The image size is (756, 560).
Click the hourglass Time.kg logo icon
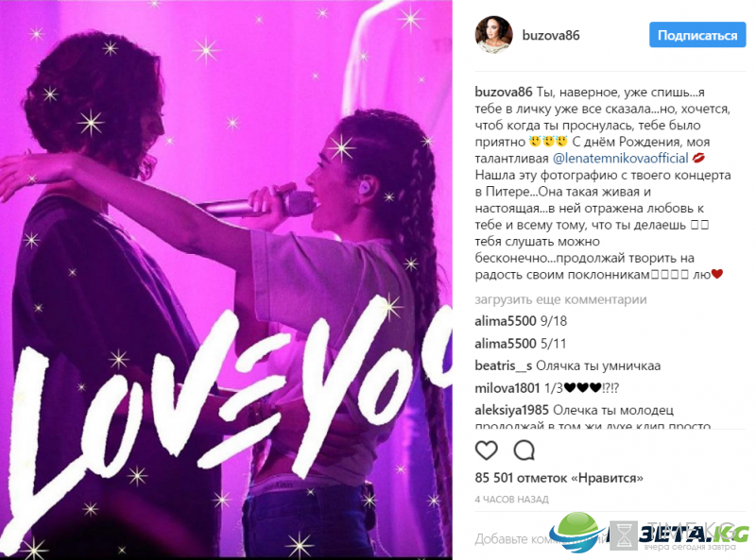(x=624, y=535)
